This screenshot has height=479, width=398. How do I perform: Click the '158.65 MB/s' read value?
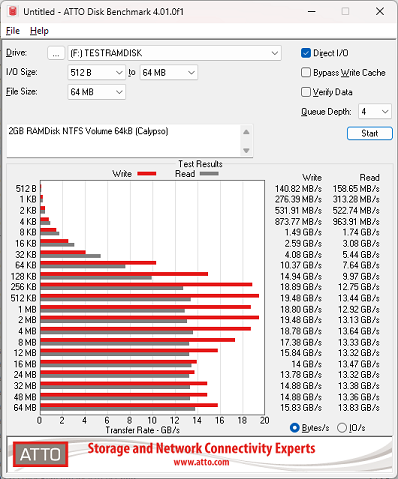(x=356, y=189)
